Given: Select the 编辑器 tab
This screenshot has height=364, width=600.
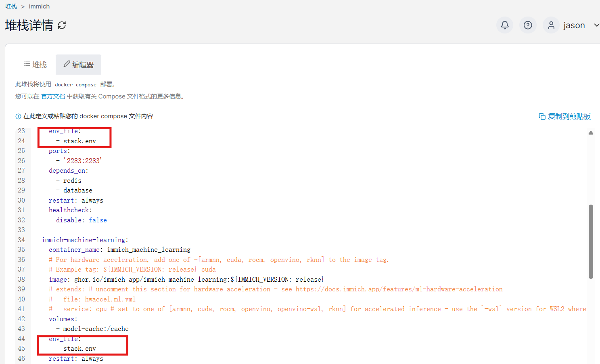Looking at the screenshot, I should (78, 65).
